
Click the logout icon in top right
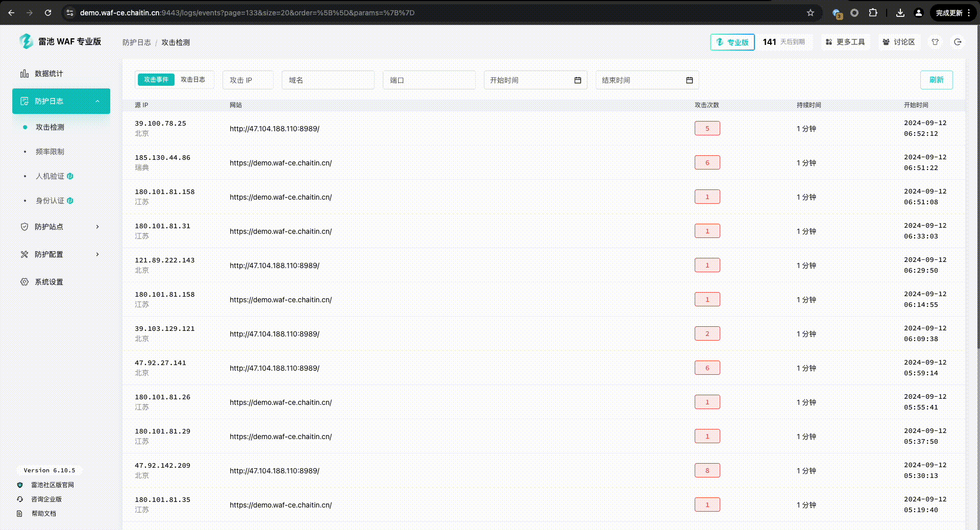(x=958, y=42)
